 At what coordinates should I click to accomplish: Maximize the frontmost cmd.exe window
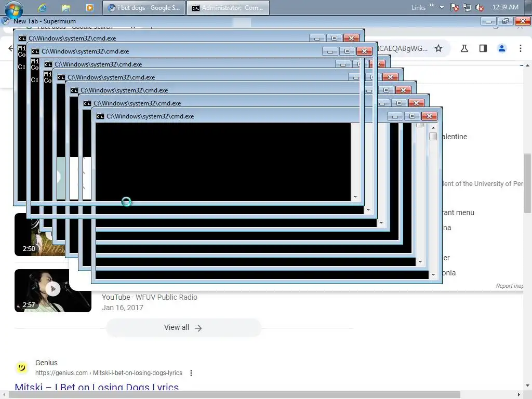(412, 116)
